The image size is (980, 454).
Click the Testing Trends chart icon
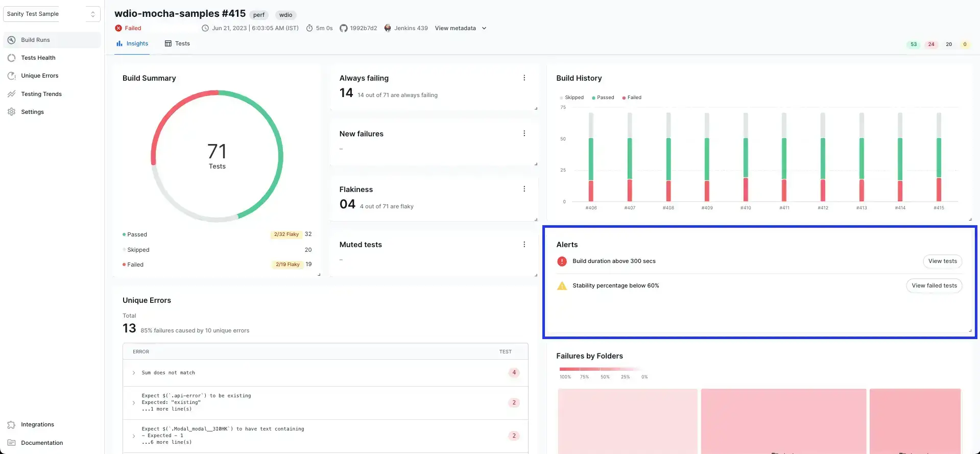pos(12,94)
